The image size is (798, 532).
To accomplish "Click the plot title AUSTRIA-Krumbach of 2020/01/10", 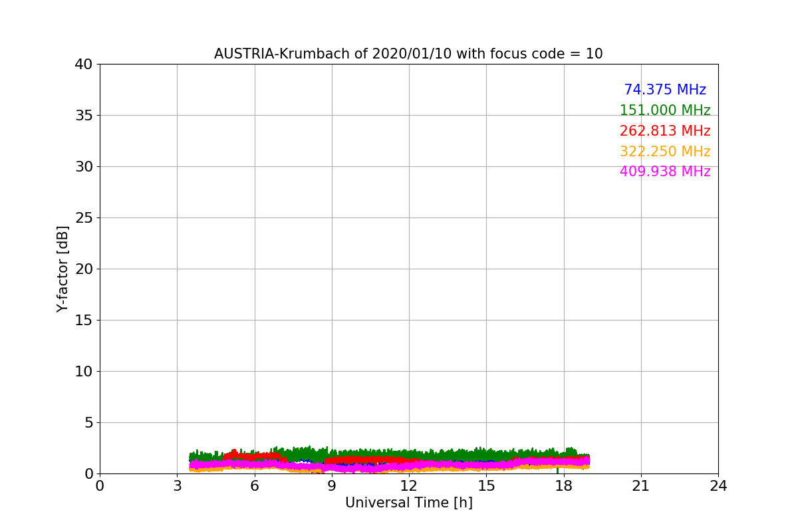I will point(408,54).
